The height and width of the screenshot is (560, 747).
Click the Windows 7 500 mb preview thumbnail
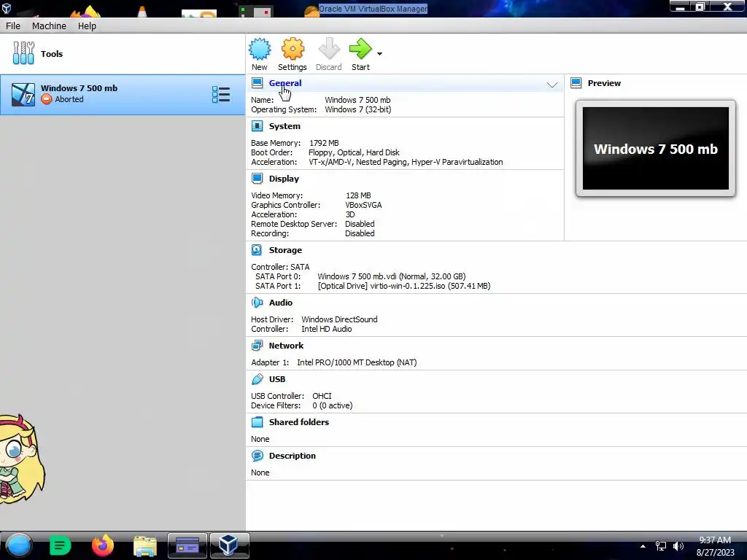pyautogui.click(x=656, y=149)
